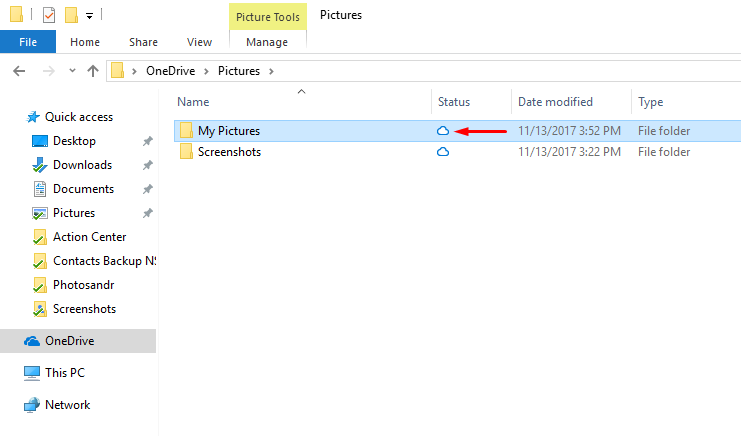Open Downloads from the navigation pane
741x436 pixels.
(82, 165)
